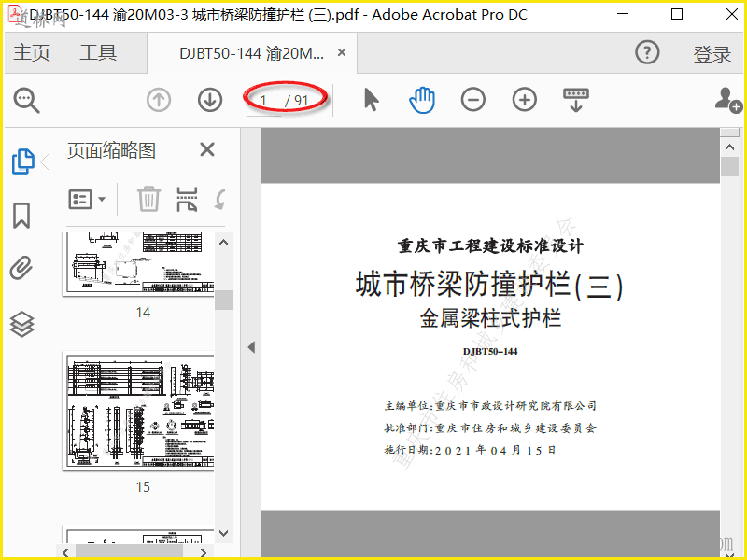The width and height of the screenshot is (747, 560).
Task: Click the heading 重庆市工程建设标准设计
Action: click(490, 245)
